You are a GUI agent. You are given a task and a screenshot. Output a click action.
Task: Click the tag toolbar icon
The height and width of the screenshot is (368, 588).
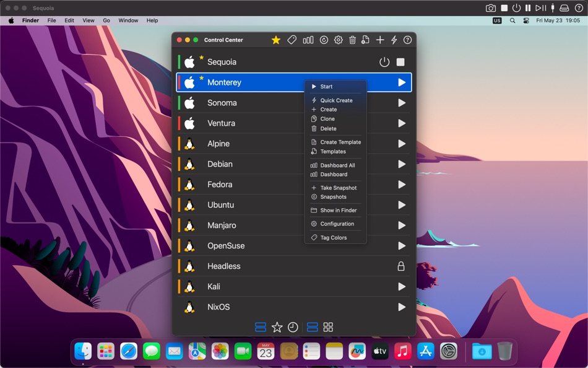pos(292,40)
